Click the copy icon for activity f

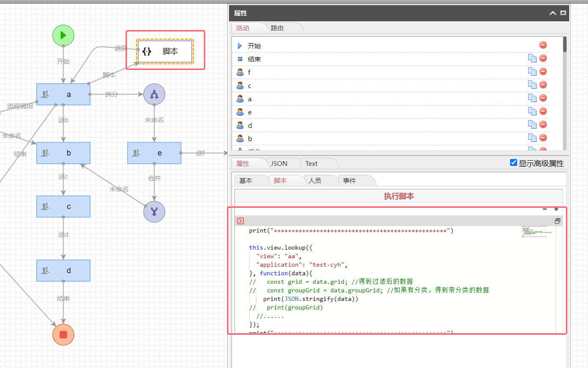click(x=532, y=71)
